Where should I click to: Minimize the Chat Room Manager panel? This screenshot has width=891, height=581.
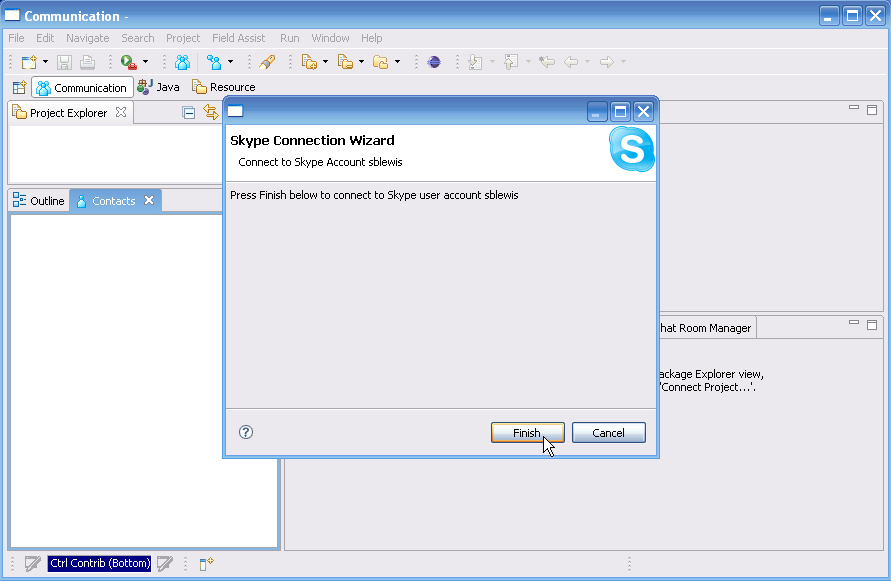[x=853, y=323]
